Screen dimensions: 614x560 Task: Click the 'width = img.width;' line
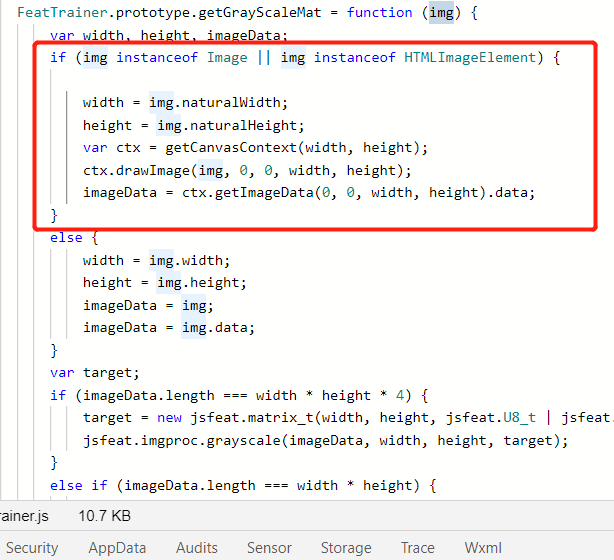(156, 260)
